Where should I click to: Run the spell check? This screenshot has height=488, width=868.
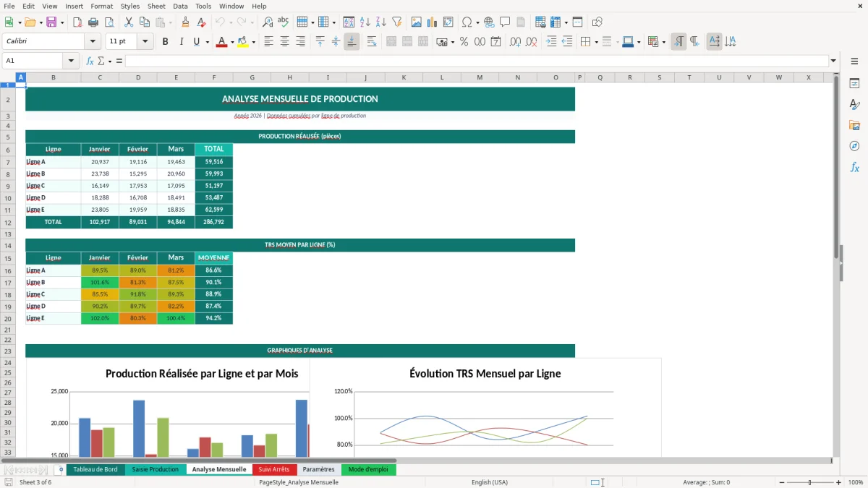[x=283, y=22]
